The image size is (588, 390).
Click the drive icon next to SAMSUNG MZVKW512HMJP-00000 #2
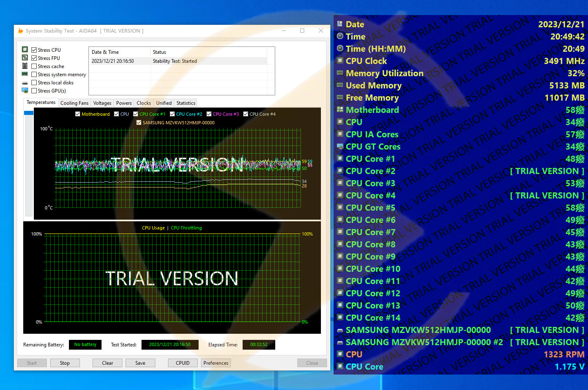point(340,342)
